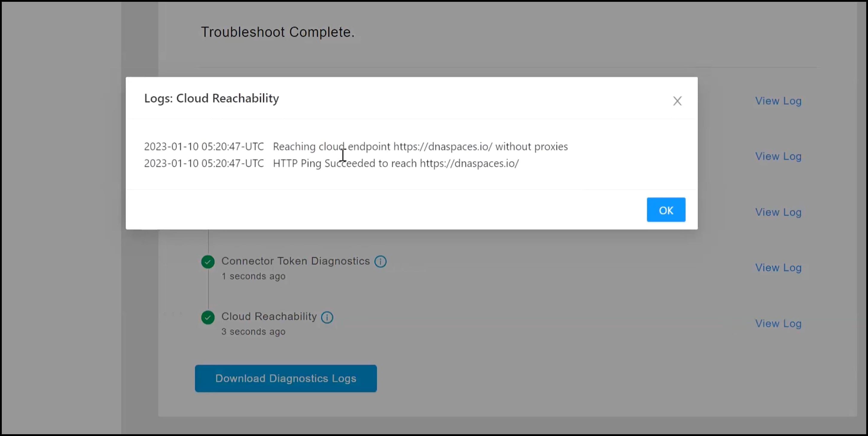The width and height of the screenshot is (868, 436).
Task: Open the third View Log entry
Action: (x=778, y=212)
